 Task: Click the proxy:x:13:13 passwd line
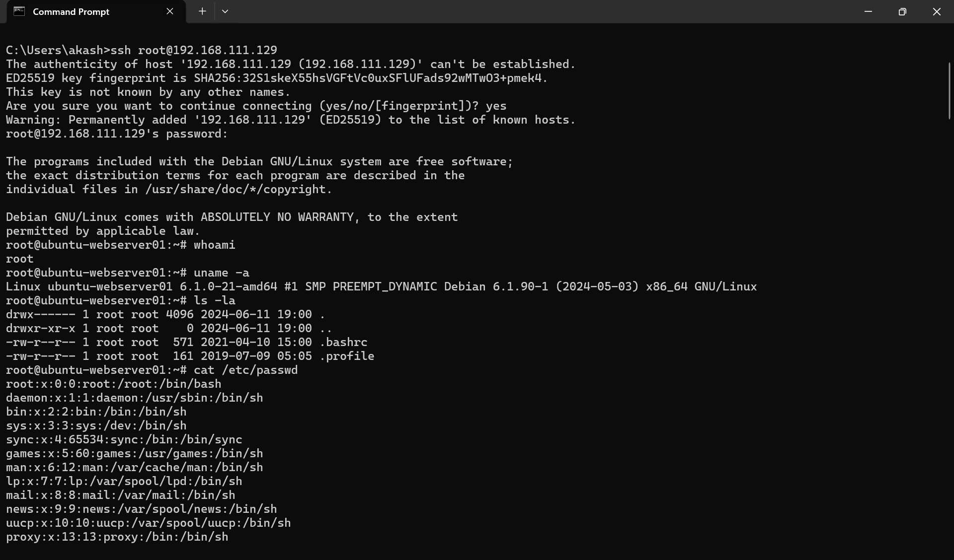[x=117, y=537]
